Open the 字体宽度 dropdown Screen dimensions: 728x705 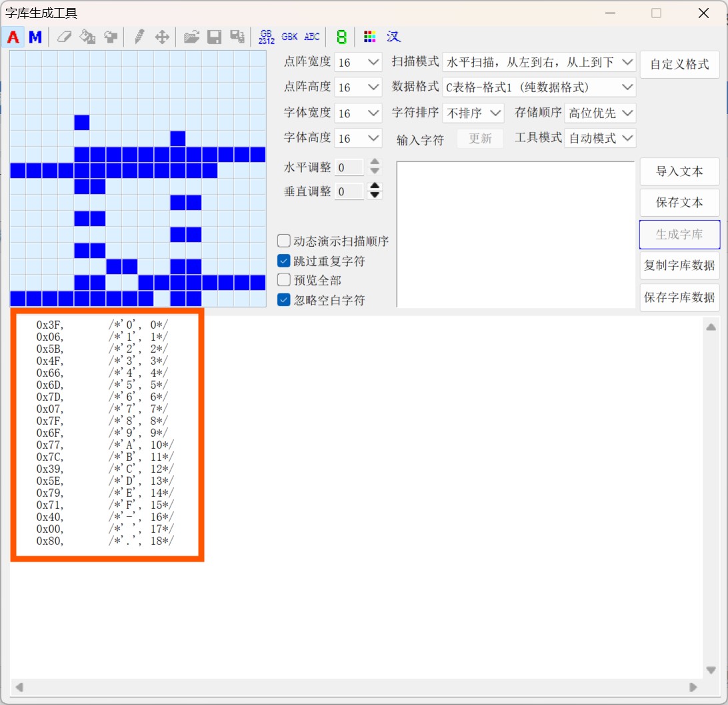pyautogui.click(x=358, y=113)
